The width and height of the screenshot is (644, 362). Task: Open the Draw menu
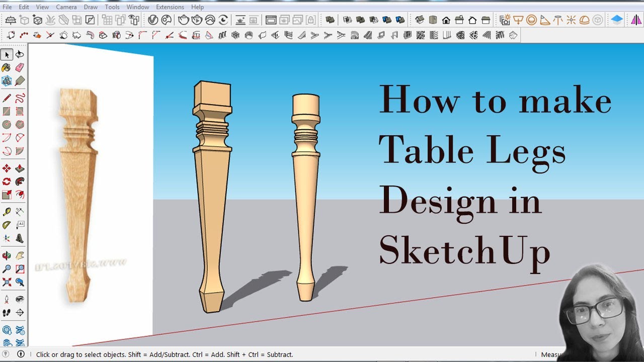pos(91,7)
